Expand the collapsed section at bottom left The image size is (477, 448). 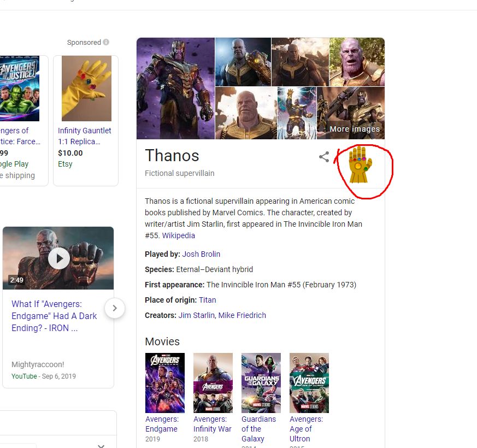pos(101,445)
